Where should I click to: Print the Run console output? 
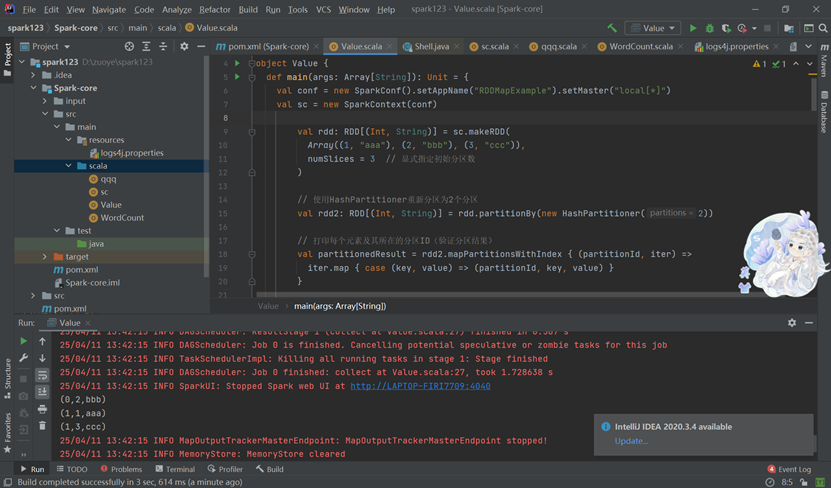[x=42, y=409]
